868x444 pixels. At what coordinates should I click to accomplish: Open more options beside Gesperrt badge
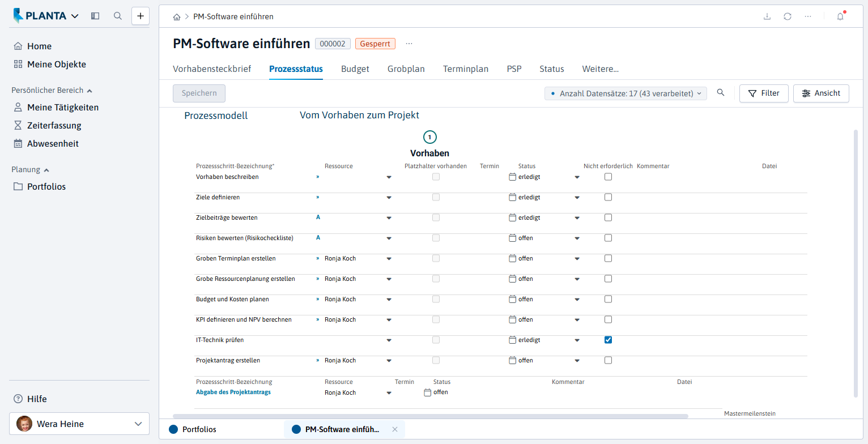[x=409, y=44]
